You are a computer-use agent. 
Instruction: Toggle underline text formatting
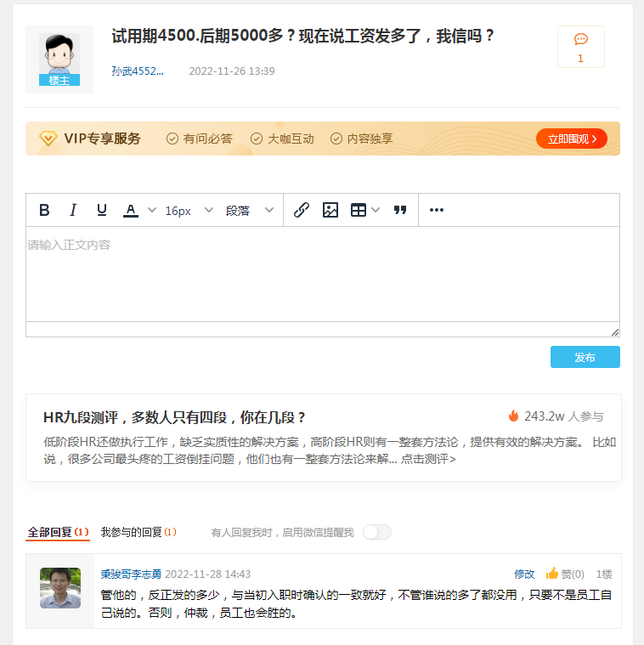(102, 211)
